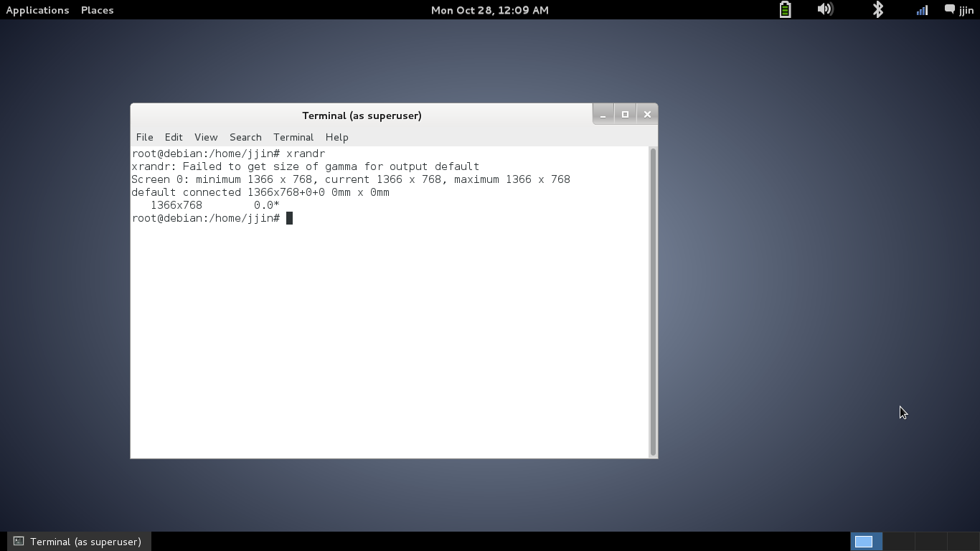
Task: Open the Bluetooth icon in top panel
Action: tap(877, 9)
